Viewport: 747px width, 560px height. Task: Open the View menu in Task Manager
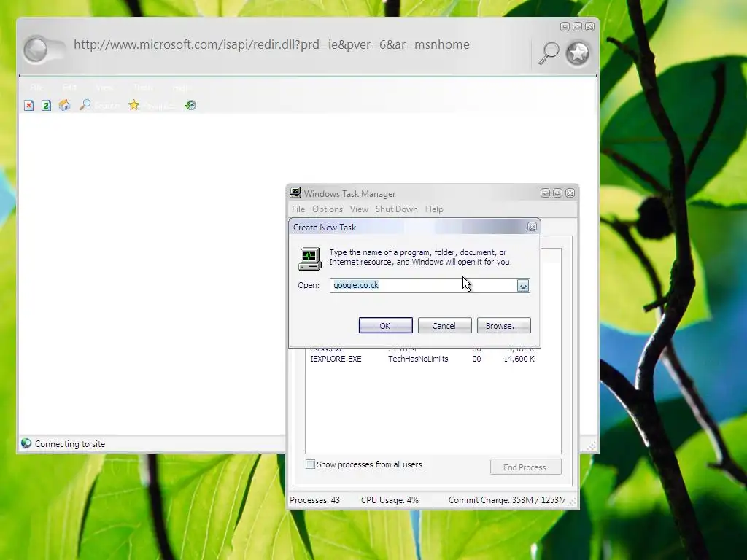[x=359, y=209]
